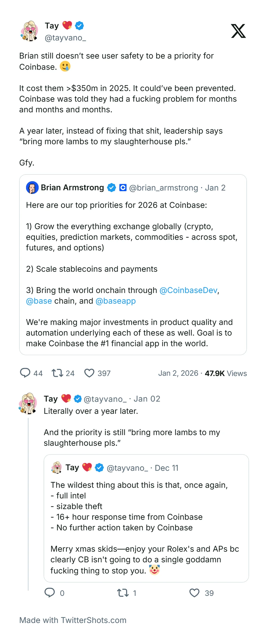Click the @brian_armstrong handle
This screenshot has width=265, height=644.
pos(163,188)
